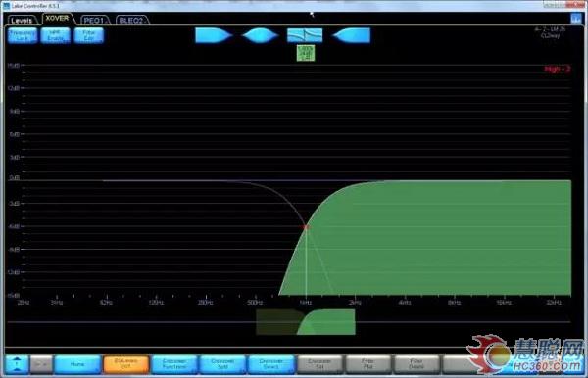Click the small grey button beside Home

pos(41,364)
